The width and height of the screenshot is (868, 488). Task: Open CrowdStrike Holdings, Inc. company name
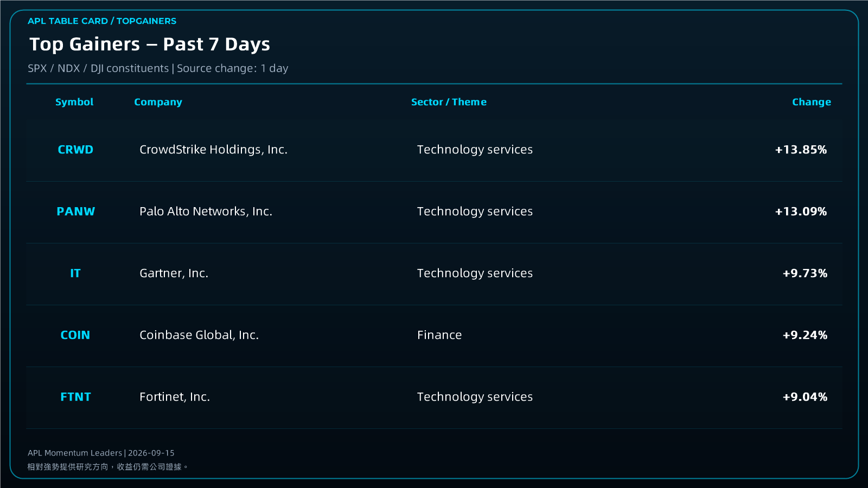tap(213, 150)
